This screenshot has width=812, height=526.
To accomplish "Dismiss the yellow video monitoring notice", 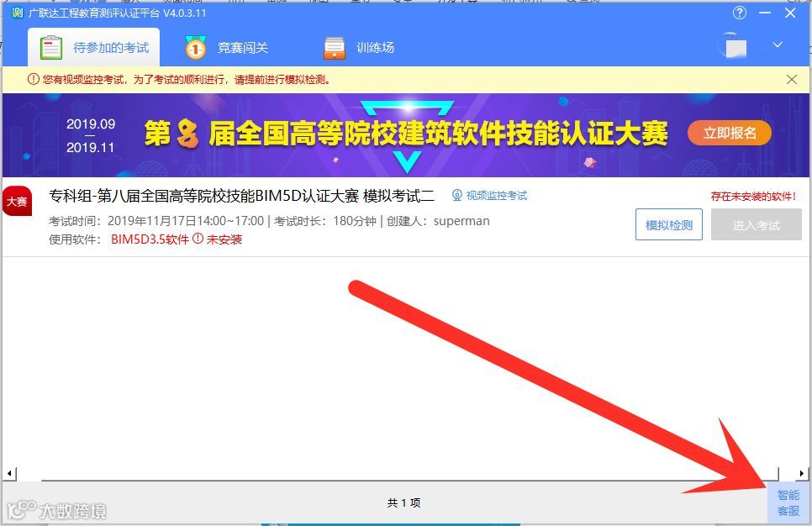I will 792,79.
